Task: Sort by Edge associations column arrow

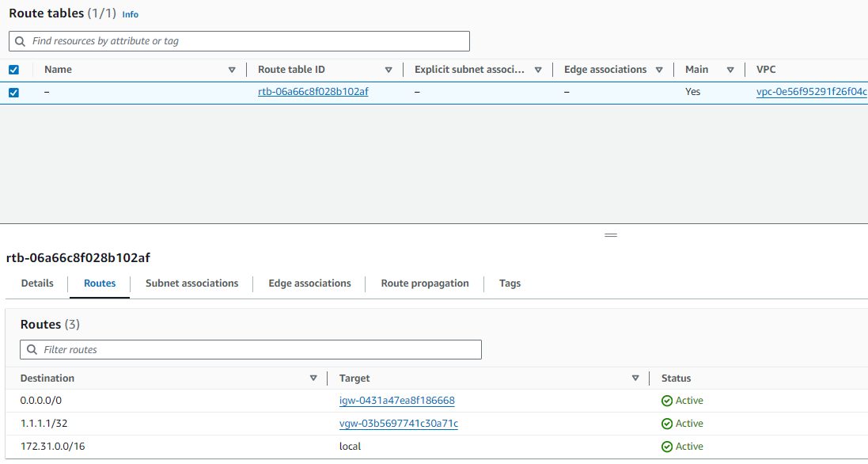Action: tap(659, 70)
